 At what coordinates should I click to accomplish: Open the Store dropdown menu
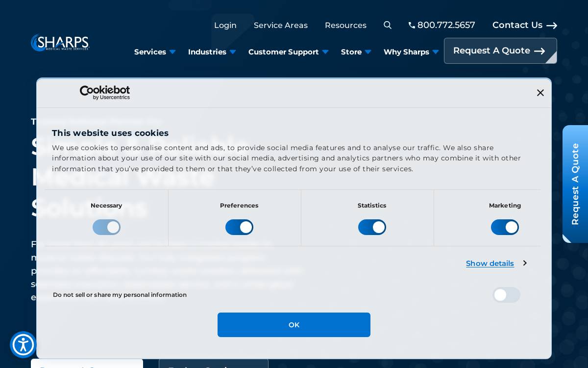tap(356, 52)
